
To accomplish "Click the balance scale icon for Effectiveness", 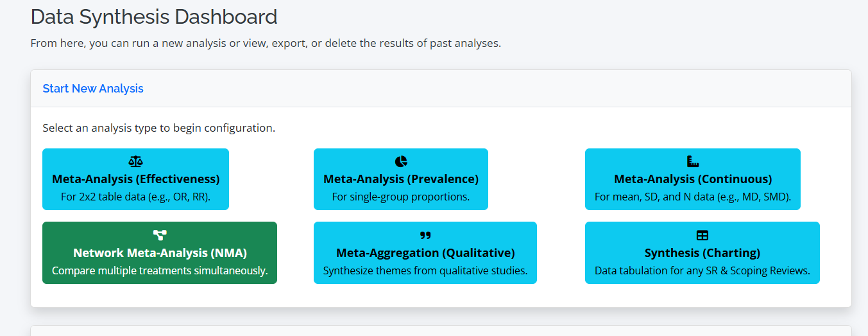I will tap(135, 161).
